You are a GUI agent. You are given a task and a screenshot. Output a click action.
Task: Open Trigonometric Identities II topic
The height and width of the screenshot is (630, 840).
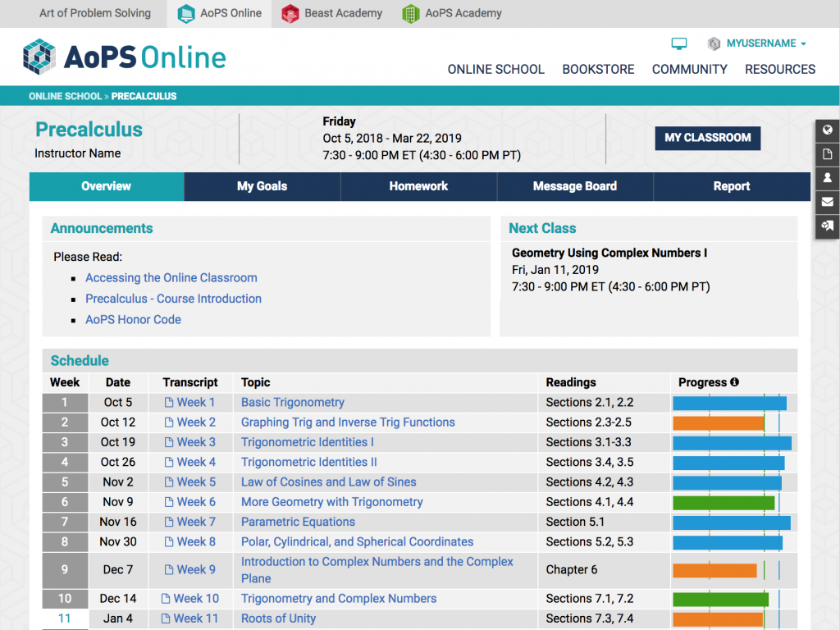tap(309, 462)
